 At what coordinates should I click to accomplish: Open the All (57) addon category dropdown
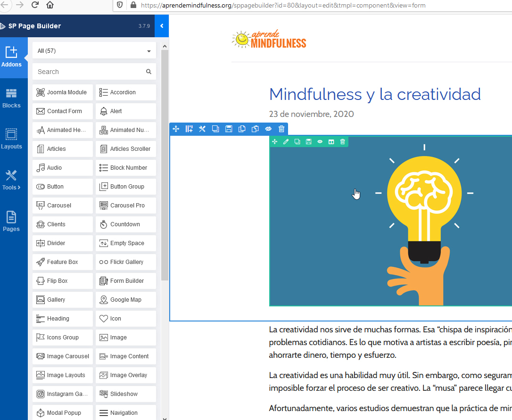point(94,51)
